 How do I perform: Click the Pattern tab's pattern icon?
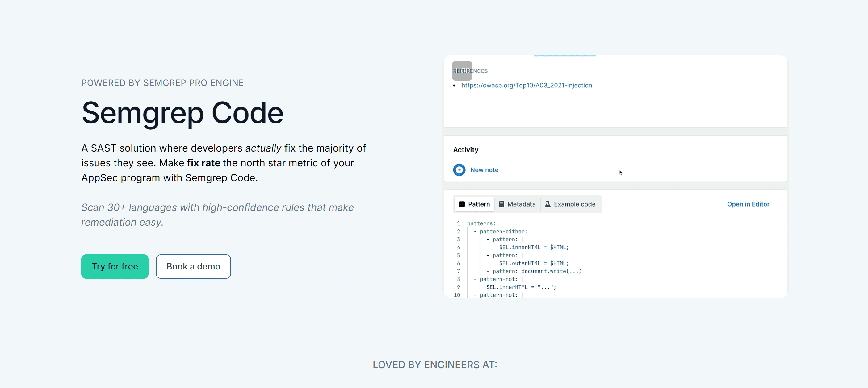point(462,204)
